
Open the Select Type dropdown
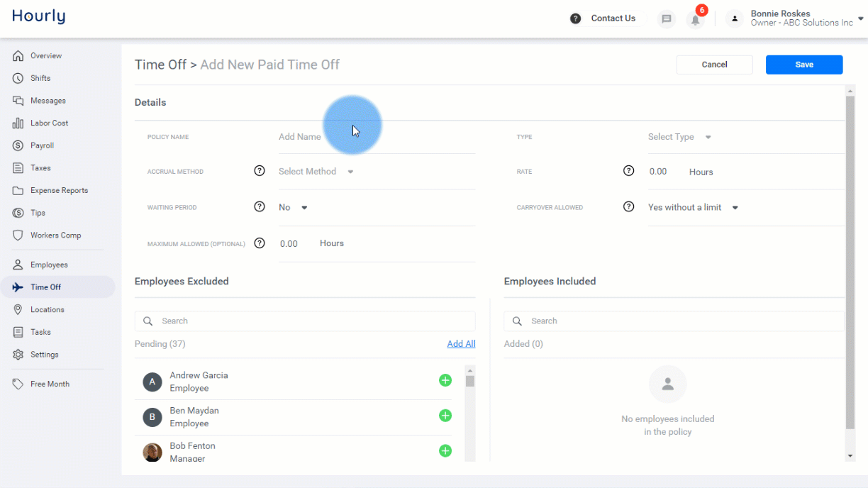tap(679, 137)
